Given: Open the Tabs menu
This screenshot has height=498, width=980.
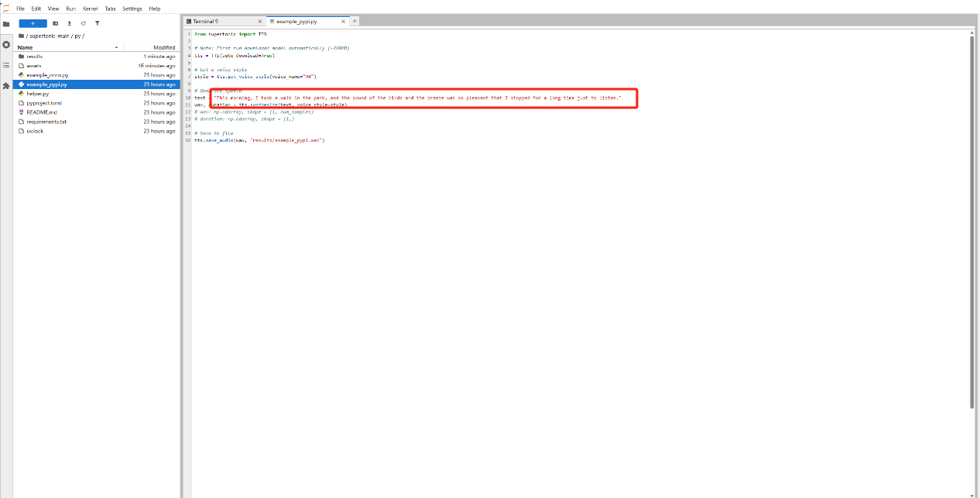Looking at the screenshot, I should click(111, 9).
